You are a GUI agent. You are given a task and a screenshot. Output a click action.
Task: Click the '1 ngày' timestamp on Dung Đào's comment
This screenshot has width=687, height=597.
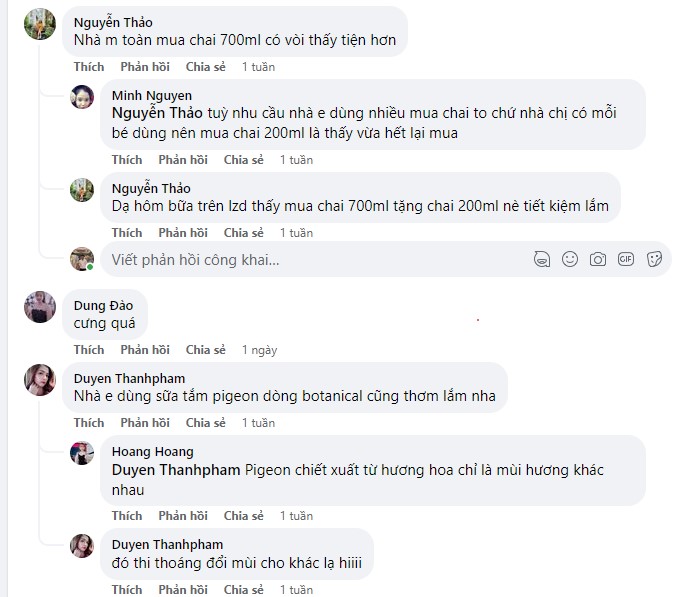(x=259, y=350)
